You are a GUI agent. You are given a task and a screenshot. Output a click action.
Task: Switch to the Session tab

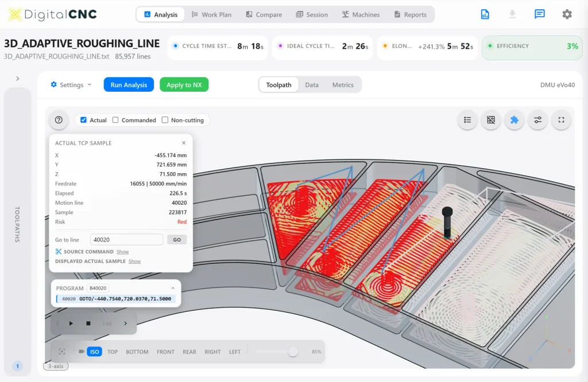(312, 14)
